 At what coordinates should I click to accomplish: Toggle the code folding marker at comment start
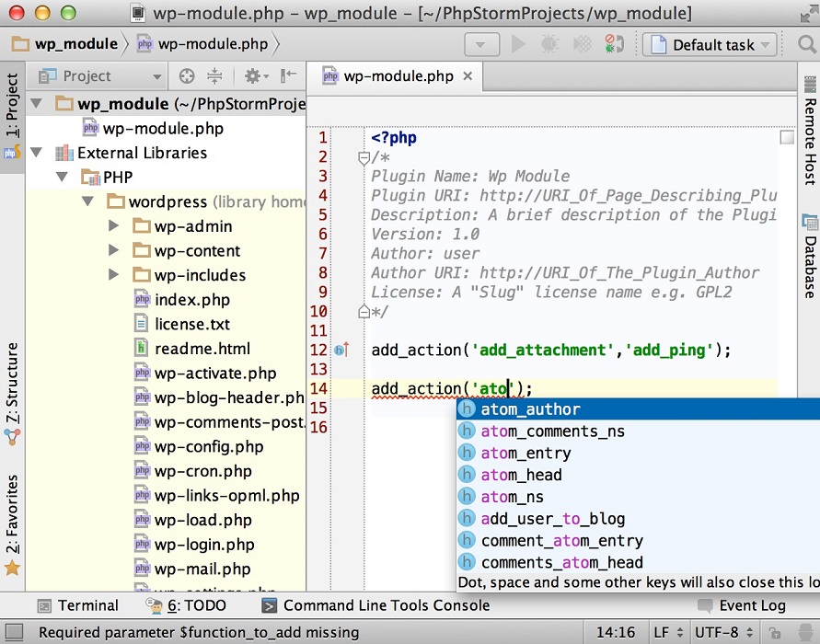click(x=364, y=157)
